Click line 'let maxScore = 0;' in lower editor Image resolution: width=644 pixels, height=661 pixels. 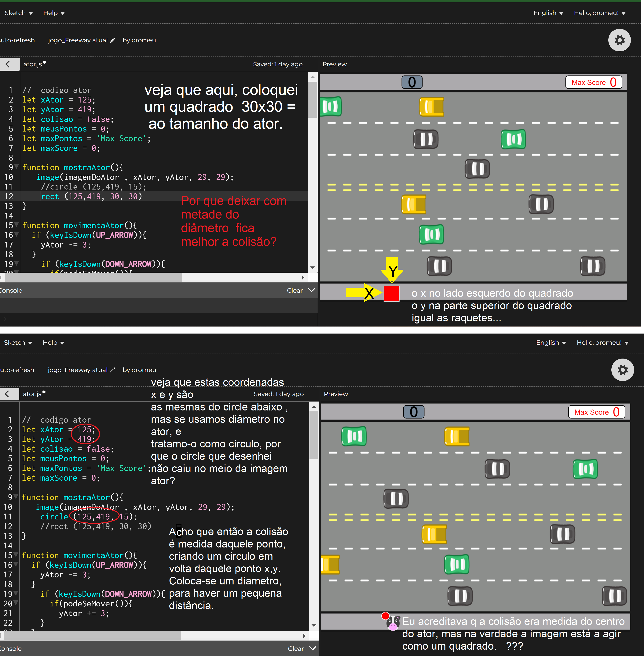61,478
